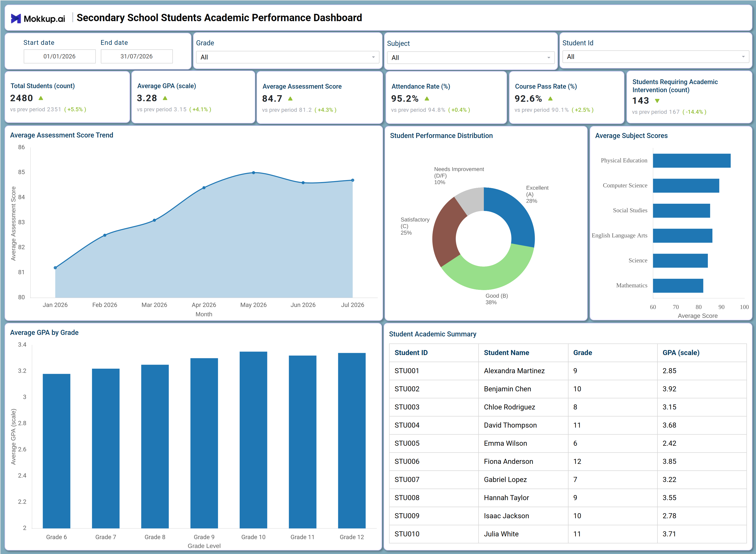Click the English Language Arts score bar

pos(682,236)
